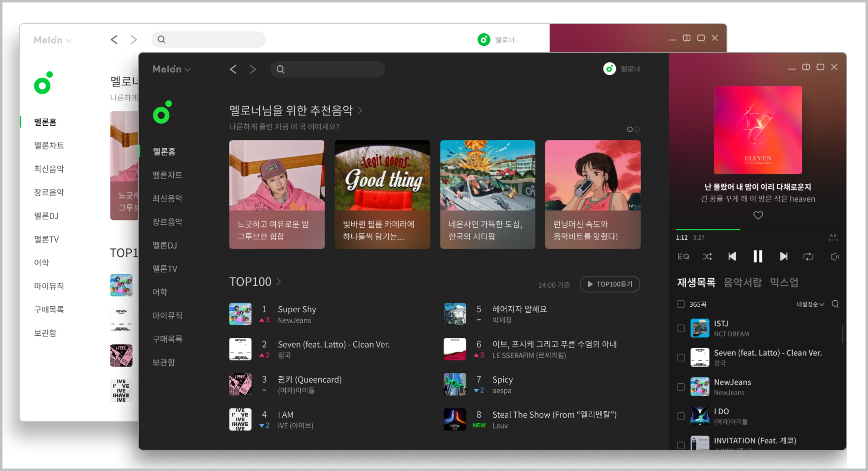
Task: Select all 365 songs checkbox
Action: (681, 304)
